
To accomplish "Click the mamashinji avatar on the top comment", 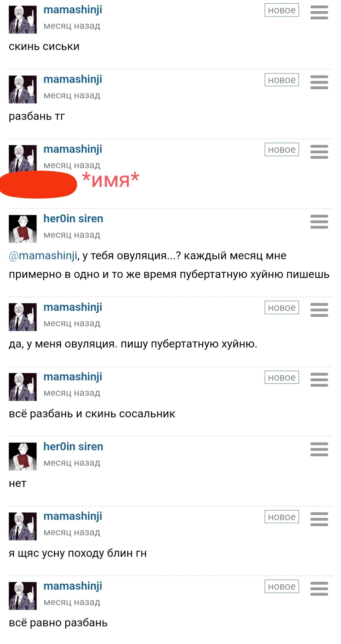I will coord(22,19).
